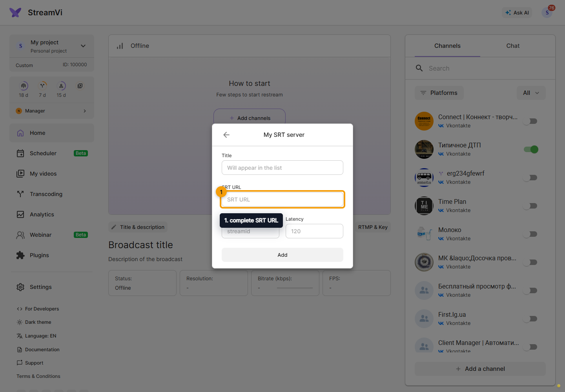Open the Title & description tab
This screenshot has height=392, width=565.
(138, 227)
